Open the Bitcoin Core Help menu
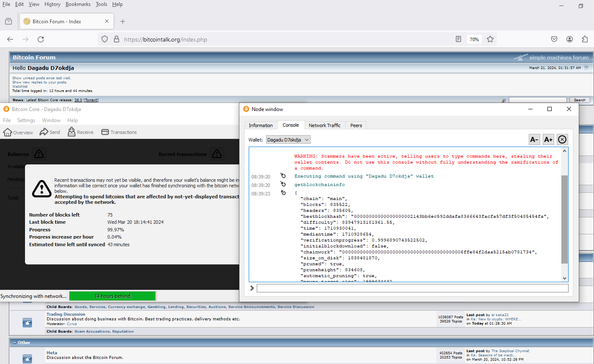 pos(72,120)
